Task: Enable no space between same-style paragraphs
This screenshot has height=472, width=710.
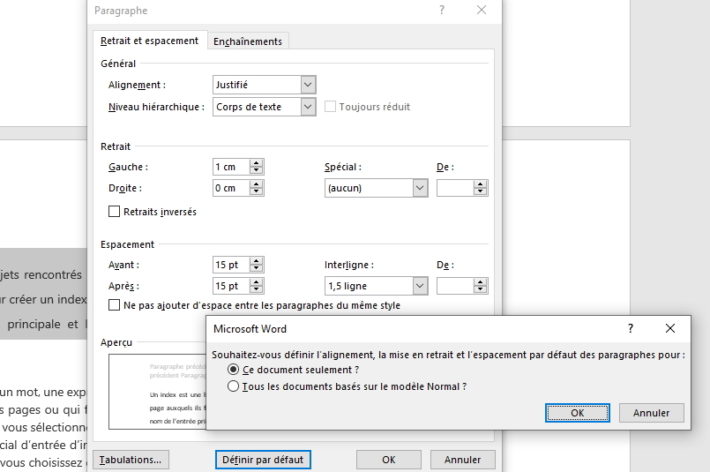Action: (114, 305)
